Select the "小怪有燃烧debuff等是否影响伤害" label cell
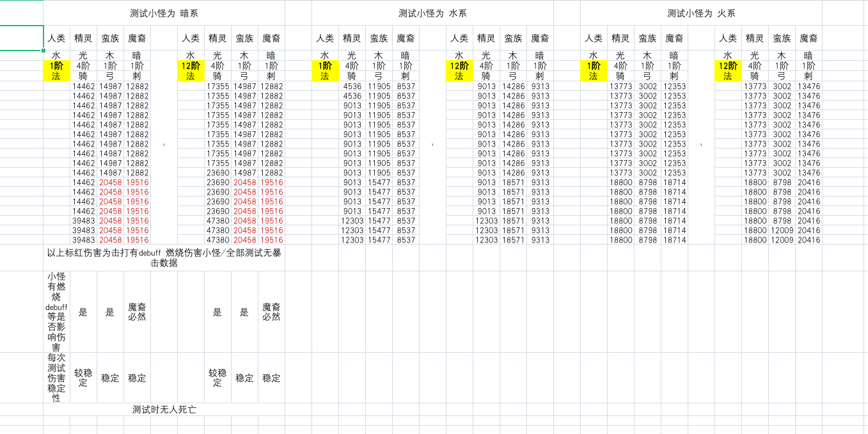The image size is (868, 434). click(x=56, y=312)
